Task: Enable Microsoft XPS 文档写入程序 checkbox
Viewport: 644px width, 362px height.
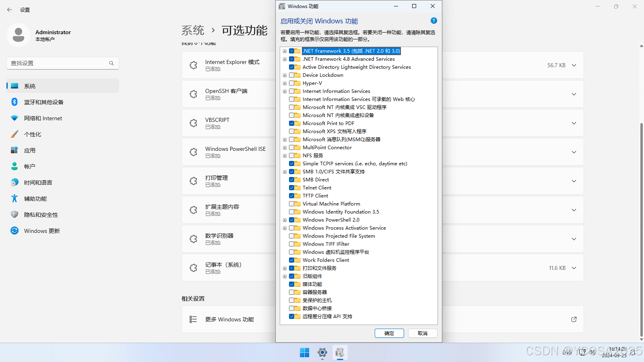Action: pyautogui.click(x=291, y=132)
